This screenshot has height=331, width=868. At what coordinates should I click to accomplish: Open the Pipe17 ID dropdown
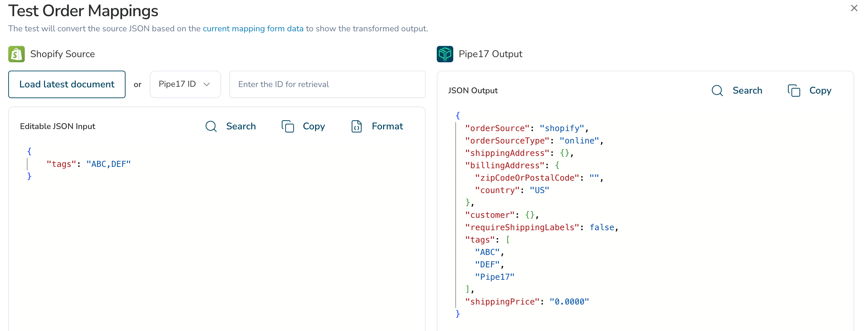[185, 84]
